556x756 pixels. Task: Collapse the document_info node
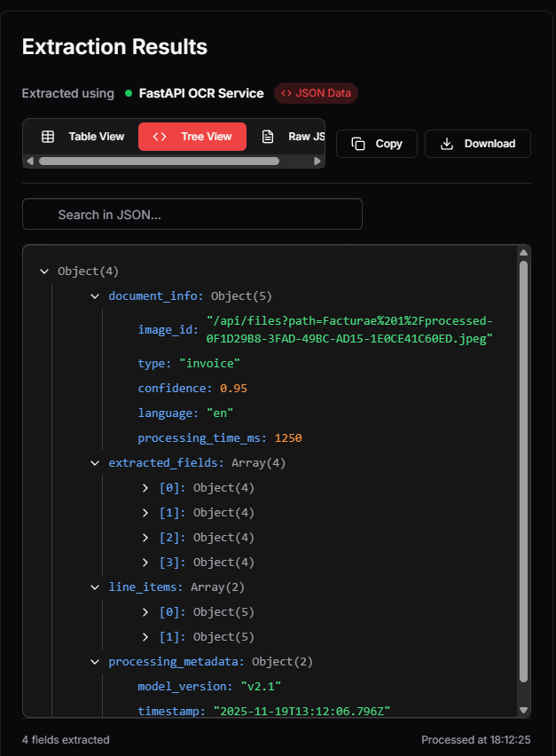pyautogui.click(x=95, y=296)
